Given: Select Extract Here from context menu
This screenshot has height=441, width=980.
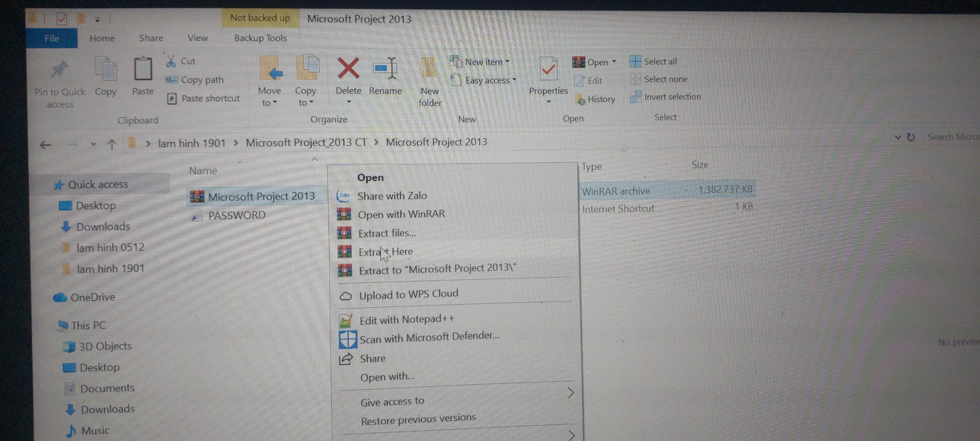Looking at the screenshot, I should [x=386, y=252].
